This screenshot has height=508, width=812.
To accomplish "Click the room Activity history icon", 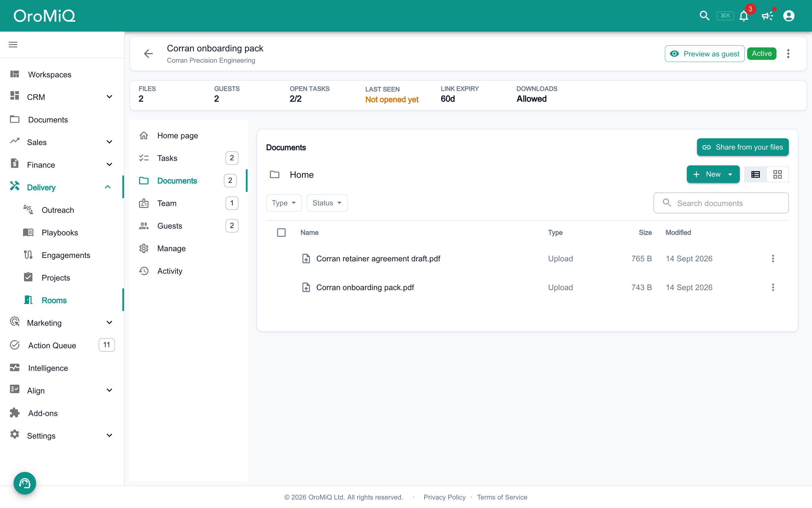I will [144, 271].
